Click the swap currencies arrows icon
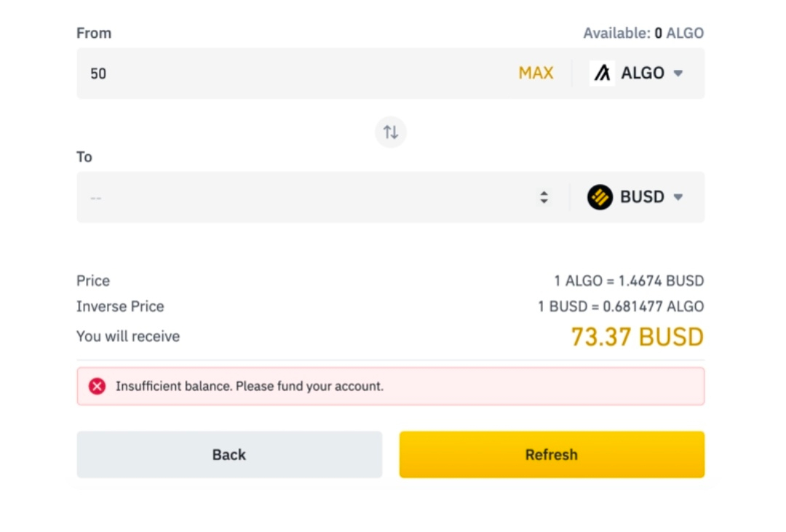Image resolution: width=786 pixels, height=532 pixels. [x=391, y=132]
